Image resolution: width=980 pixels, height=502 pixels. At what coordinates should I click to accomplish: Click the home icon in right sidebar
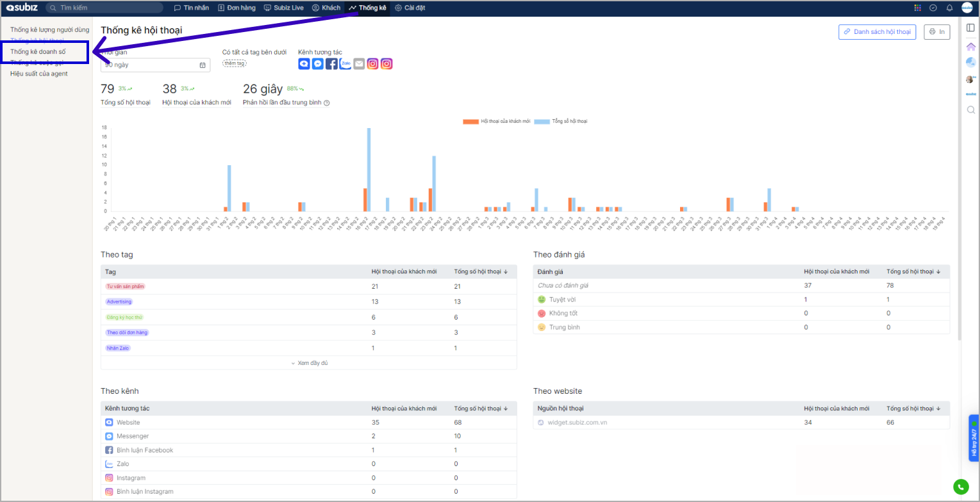(x=970, y=46)
